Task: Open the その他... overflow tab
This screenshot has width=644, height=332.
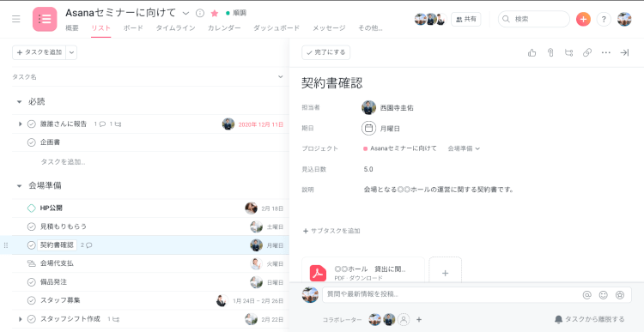Action: pyautogui.click(x=370, y=28)
